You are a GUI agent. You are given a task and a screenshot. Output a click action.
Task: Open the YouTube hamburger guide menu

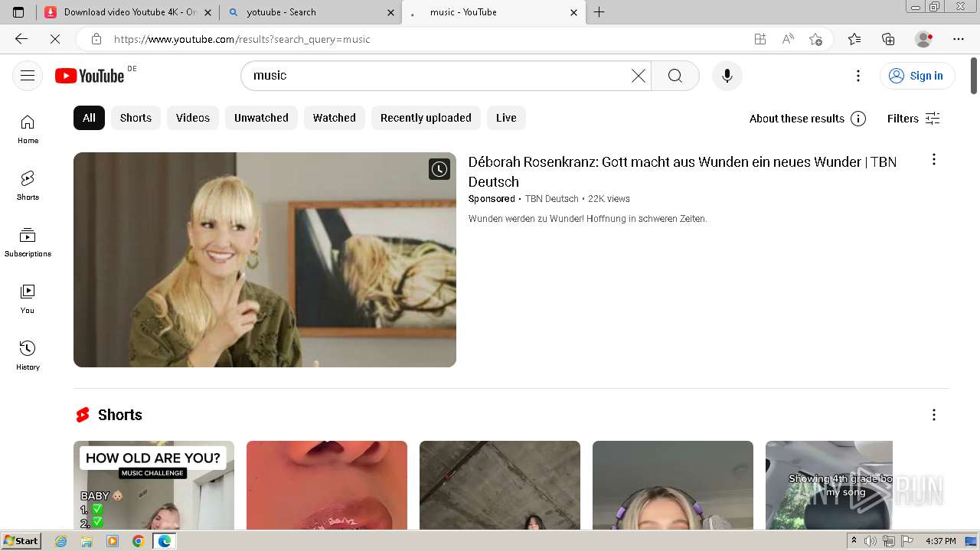coord(28,75)
